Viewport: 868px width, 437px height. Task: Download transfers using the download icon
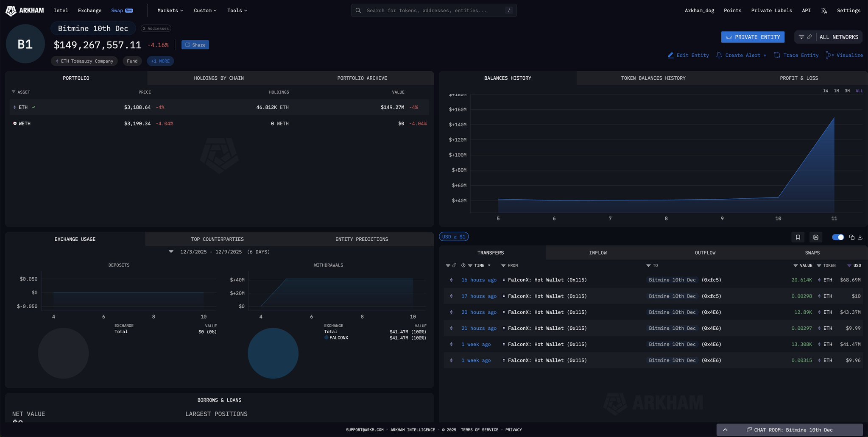[860, 237]
